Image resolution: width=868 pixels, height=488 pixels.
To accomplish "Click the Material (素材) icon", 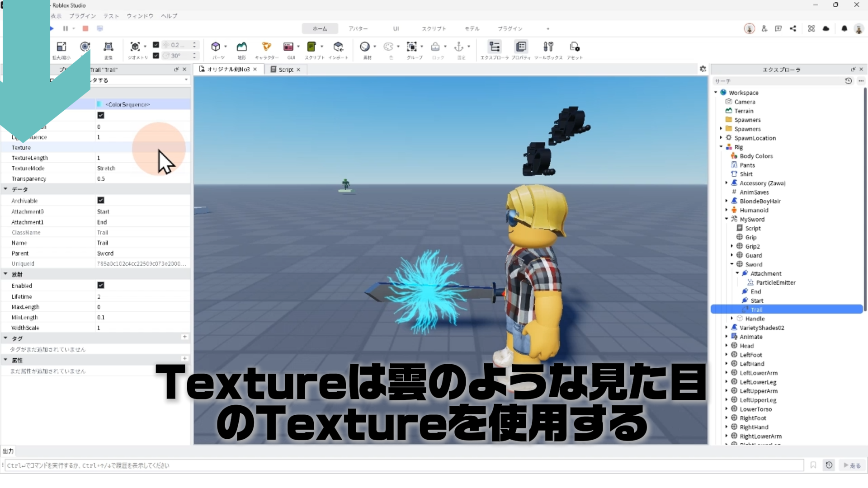I will (x=365, y=47).
